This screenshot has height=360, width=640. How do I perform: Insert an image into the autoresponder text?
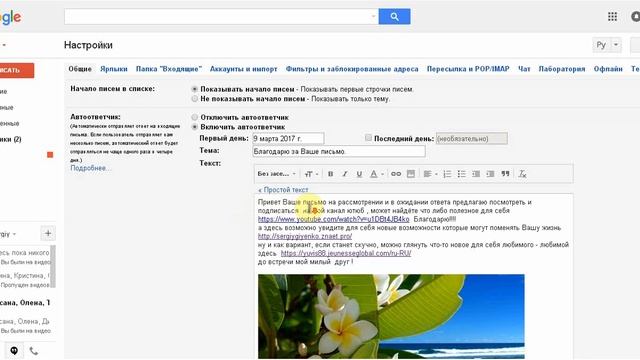point(411,174)
